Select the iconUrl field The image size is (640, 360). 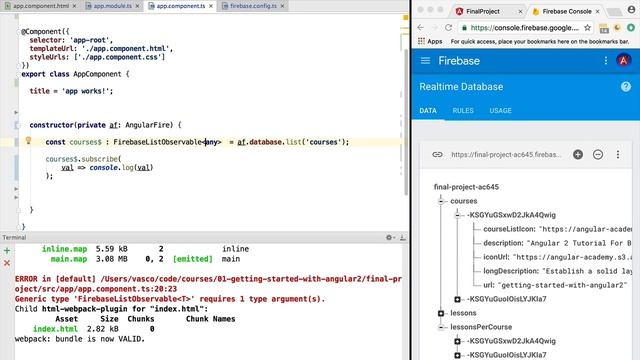(x=496, y=257)
